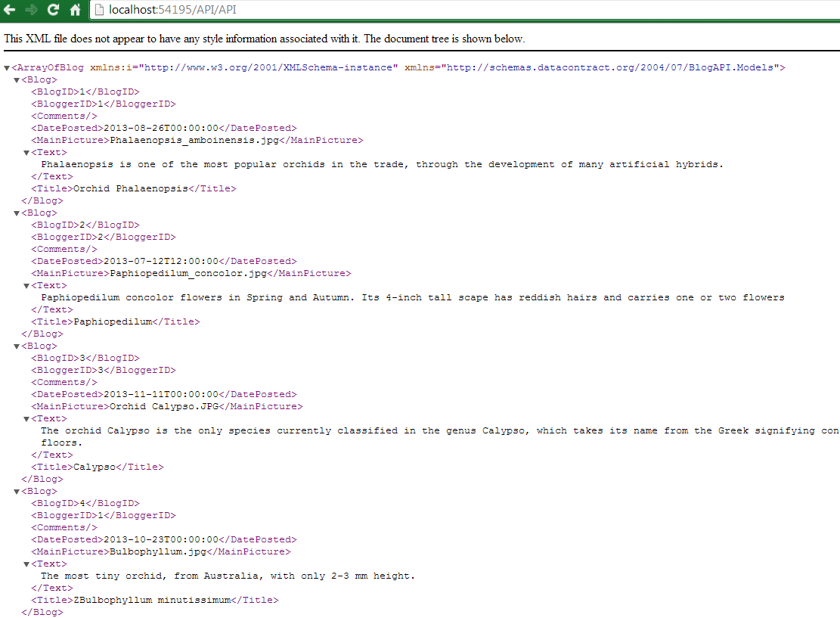Collapse the Text node about orchid Calypso
Viewport: 840px width, 618px height.
tap(26, 418)
